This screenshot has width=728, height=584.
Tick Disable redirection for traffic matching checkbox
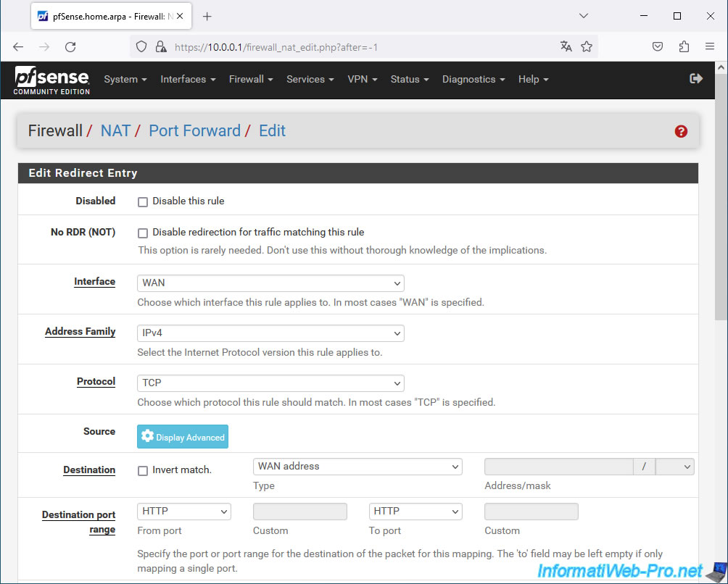(x=143, y=233)
